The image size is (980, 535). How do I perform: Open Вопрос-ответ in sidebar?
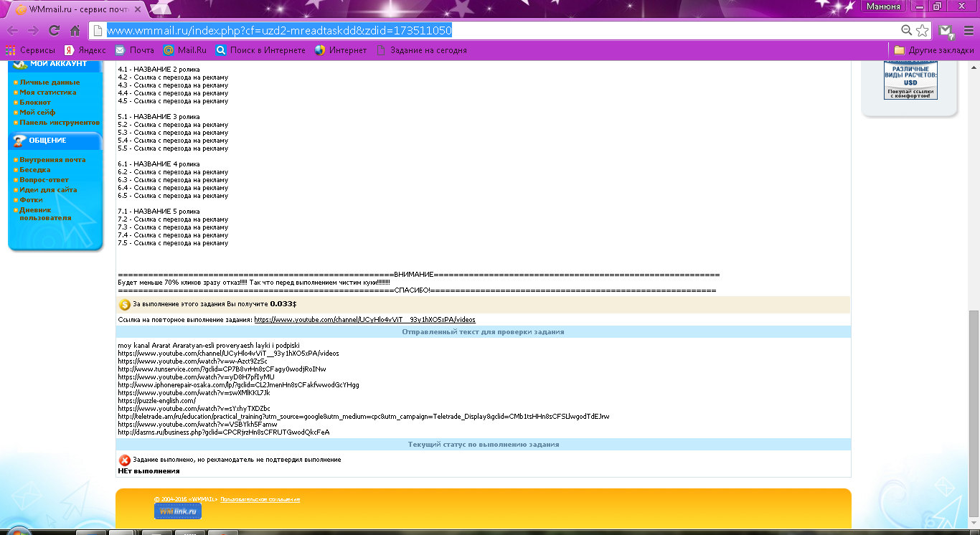[44, 180]
